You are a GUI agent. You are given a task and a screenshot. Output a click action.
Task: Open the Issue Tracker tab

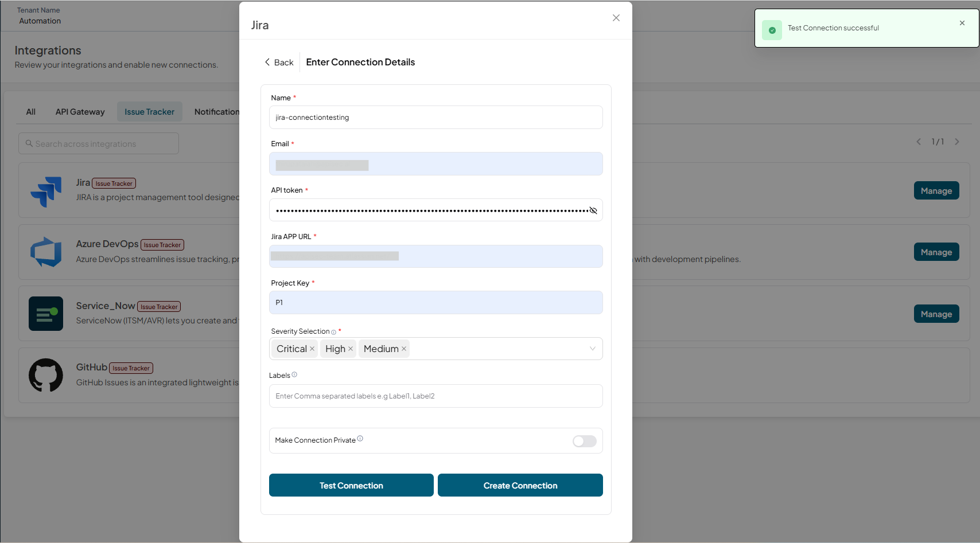coord(150,112)
